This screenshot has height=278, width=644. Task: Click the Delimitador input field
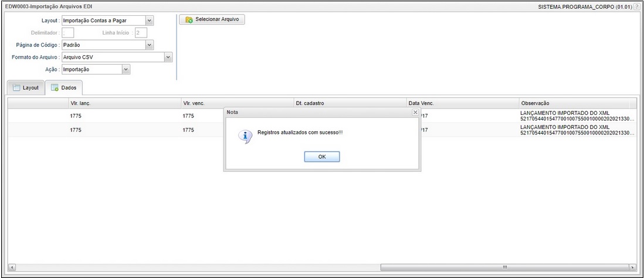pyautogui.click(x=68, y=33)
